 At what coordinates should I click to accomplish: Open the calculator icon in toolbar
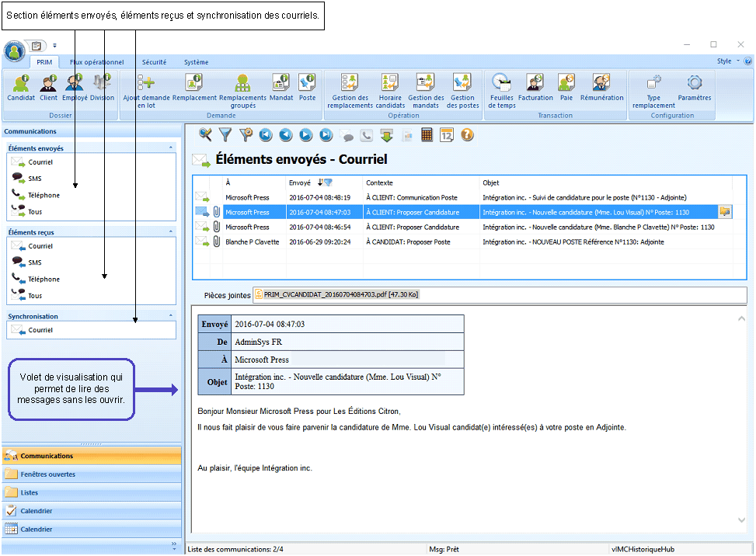pyautogui.click(x=427, y=135)
